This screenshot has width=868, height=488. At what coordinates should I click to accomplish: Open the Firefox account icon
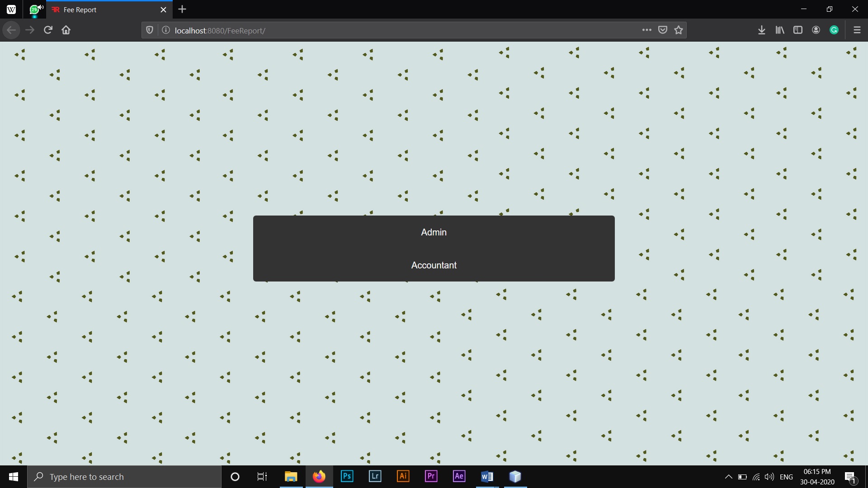pos(816,30)
